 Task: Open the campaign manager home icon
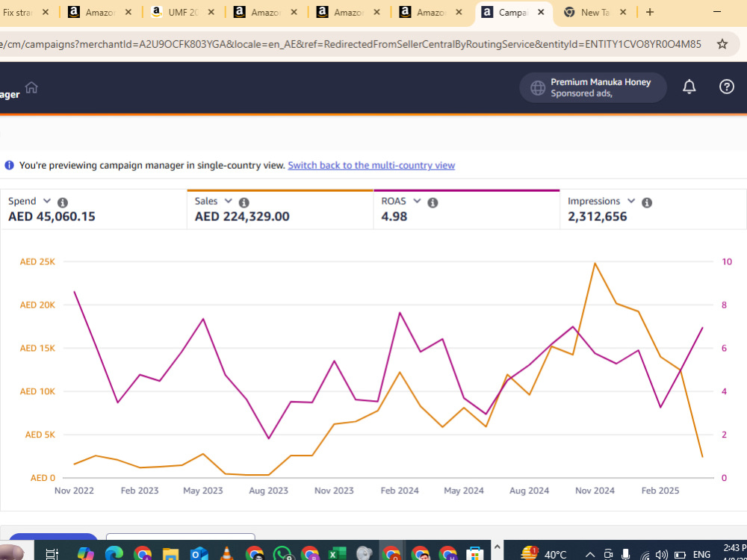point(31,87)
